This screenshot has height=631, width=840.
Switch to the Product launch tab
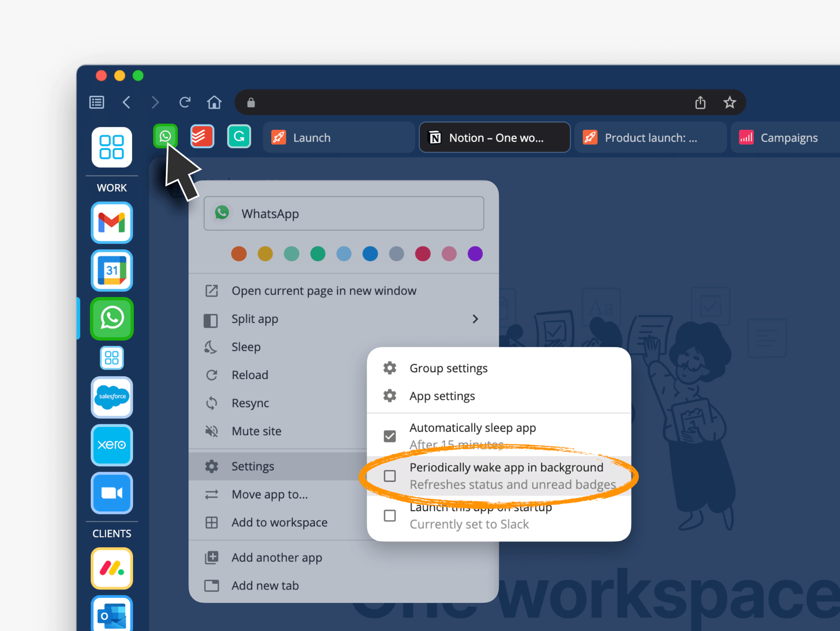click(x=649, y=137)
